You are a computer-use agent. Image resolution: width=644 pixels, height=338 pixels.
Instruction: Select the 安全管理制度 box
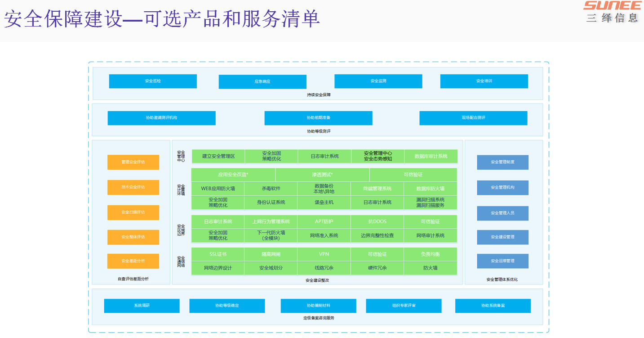502,162
